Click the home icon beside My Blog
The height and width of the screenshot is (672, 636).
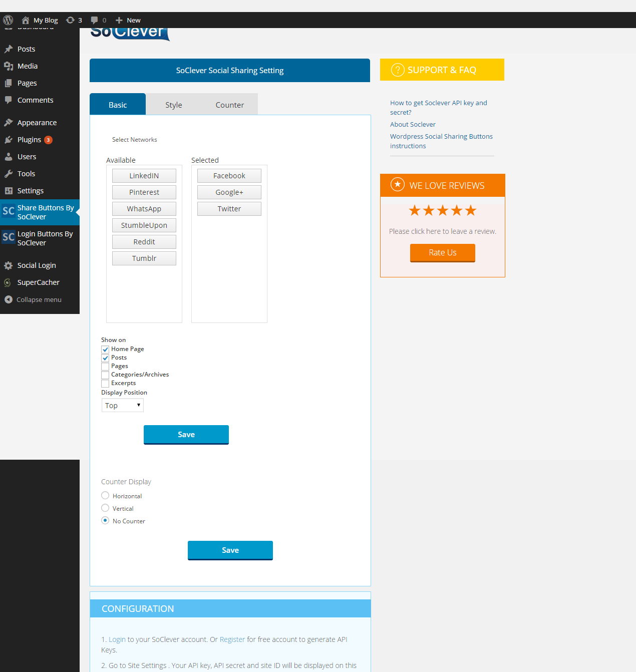pos(26,20)
